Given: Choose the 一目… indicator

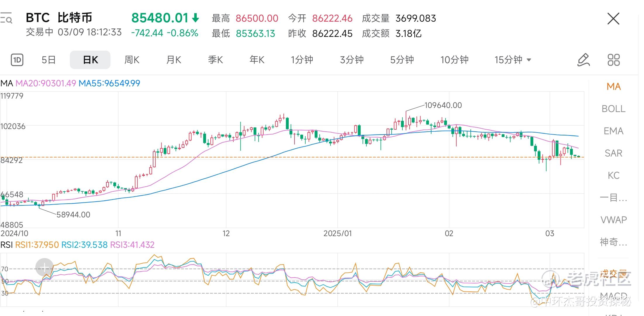Looking at the screenshot, I should coord(614,198).
